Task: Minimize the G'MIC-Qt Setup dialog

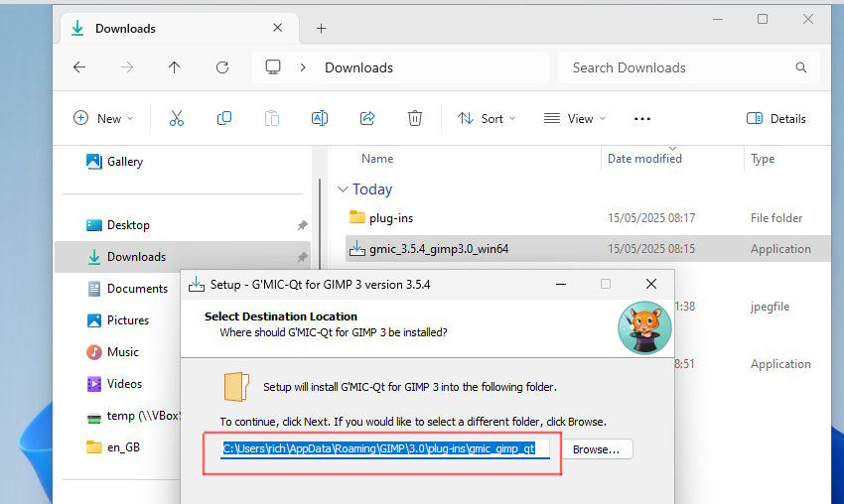Action: tap(561, 284)
